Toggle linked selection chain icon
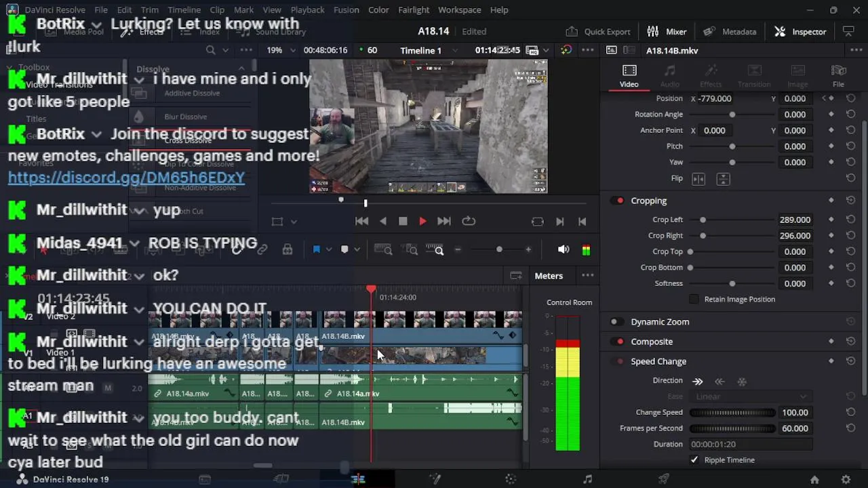Screen dimensions: 868x488 (x=262, y=249)
